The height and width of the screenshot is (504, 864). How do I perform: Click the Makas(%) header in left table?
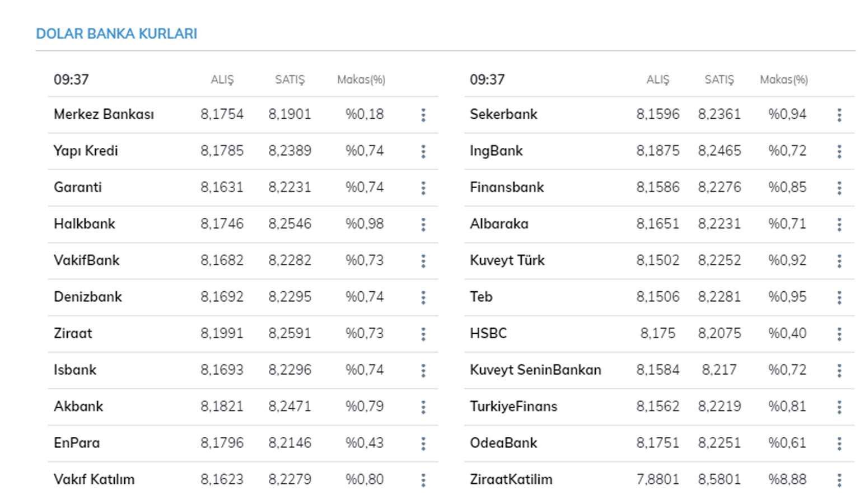(361, 80)
